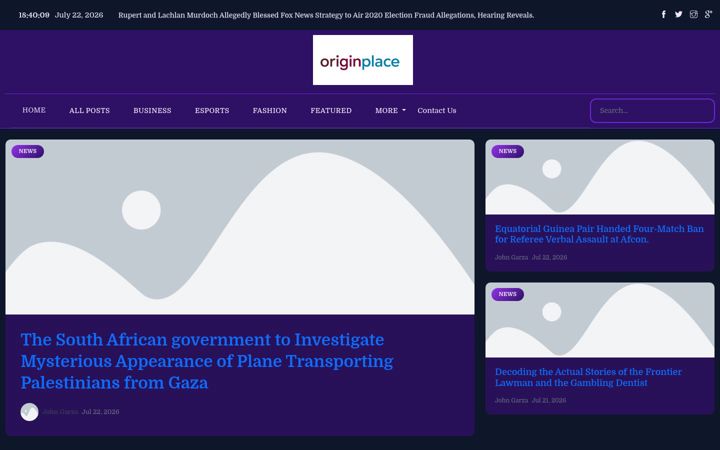Open the Twitter social icon
The height and width of the screenshot is (450, 720).
point(678,15)
